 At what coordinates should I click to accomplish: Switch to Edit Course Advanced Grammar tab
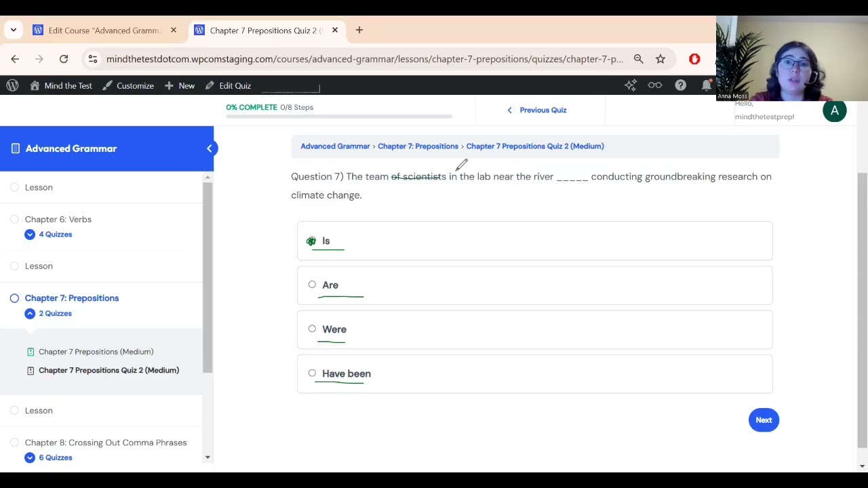pyautogui.click(x=104, y=30)
